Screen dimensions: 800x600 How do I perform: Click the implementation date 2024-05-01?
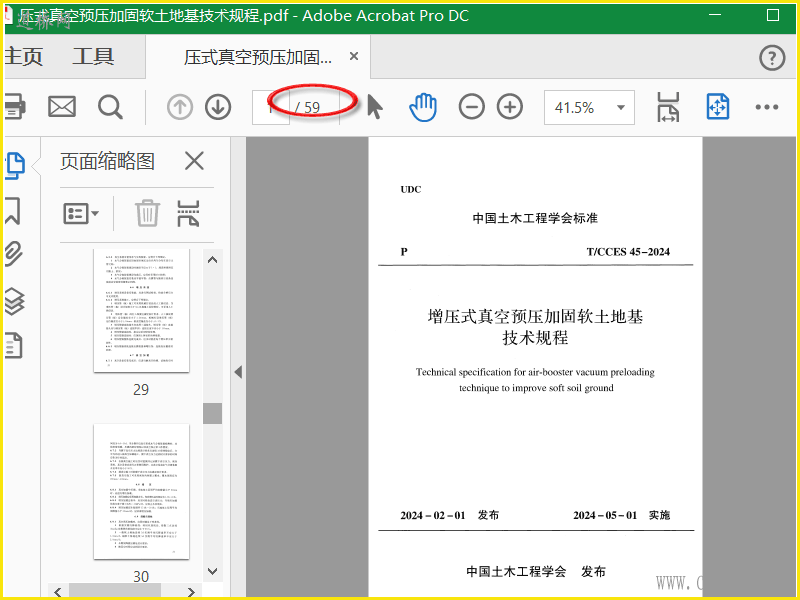[605, 515]
